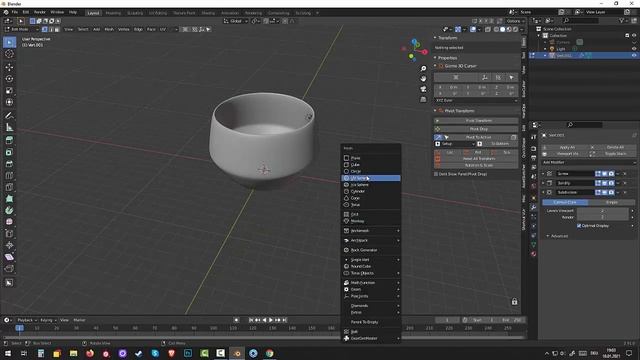Viewport: 640px width, 360px height.
Task: Click the Pivot To Active button
Action: (478, 137)
